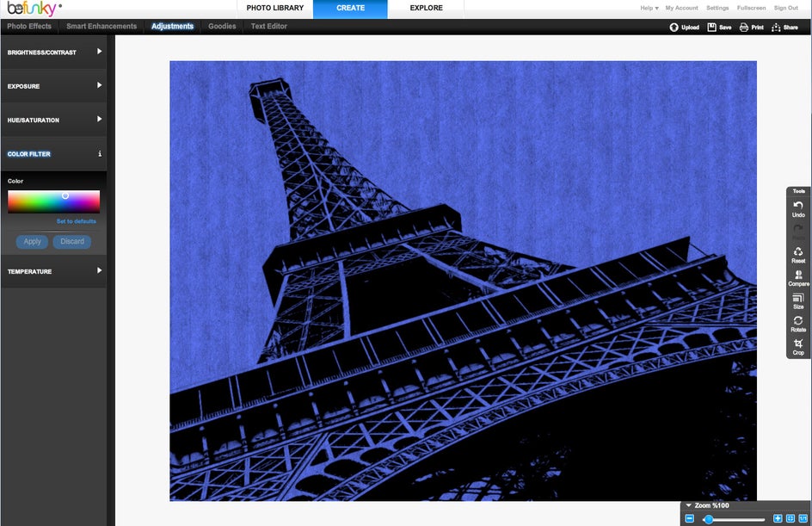Open the Text Editor menu
The width and height of the screenshot is (812, 526).
coord(268,26)
